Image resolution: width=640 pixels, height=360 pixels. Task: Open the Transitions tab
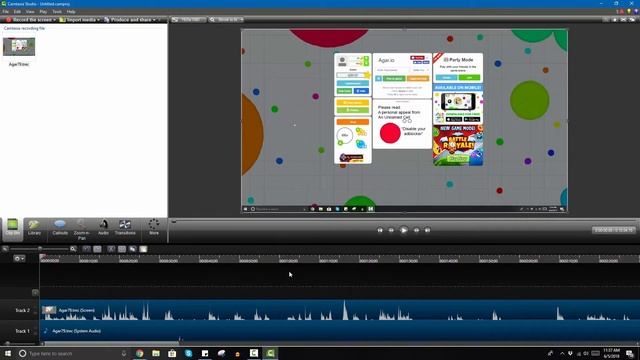pyautogui.click(x=125, y=227)
